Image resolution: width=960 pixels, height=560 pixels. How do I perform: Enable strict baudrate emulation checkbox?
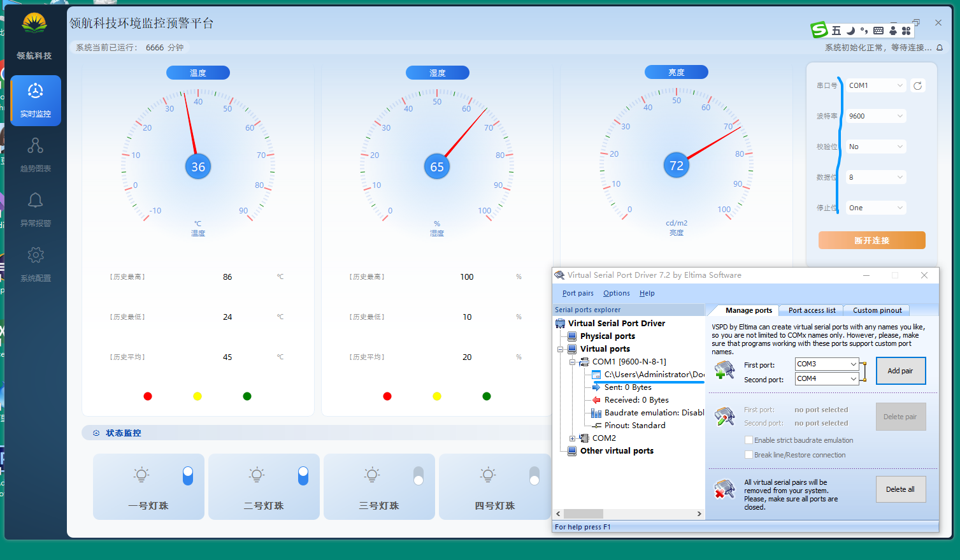(749, 440)
